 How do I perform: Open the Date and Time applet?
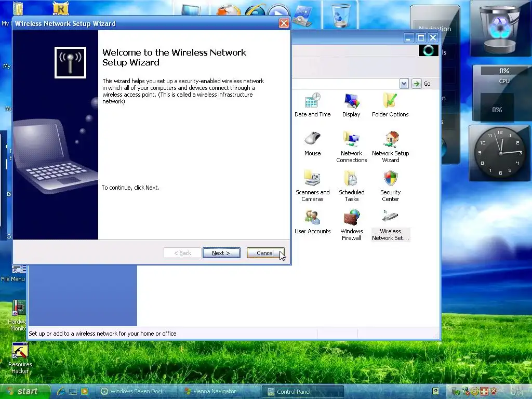point(312,105)
